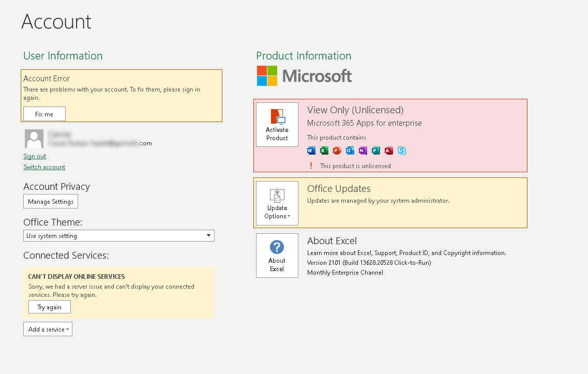This screenshot has height=374, width=588.
Task: Click the Switch account link
Action: click(44, 167)
